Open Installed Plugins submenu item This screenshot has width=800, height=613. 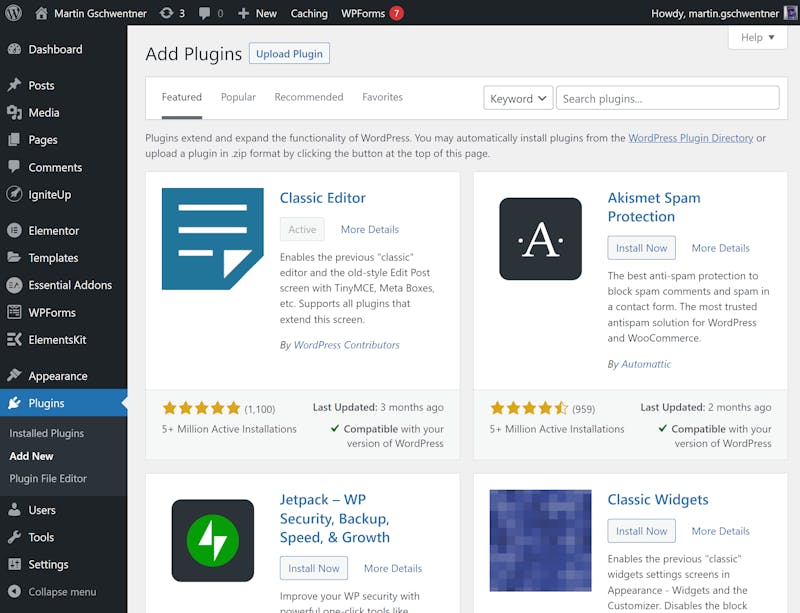46,433
